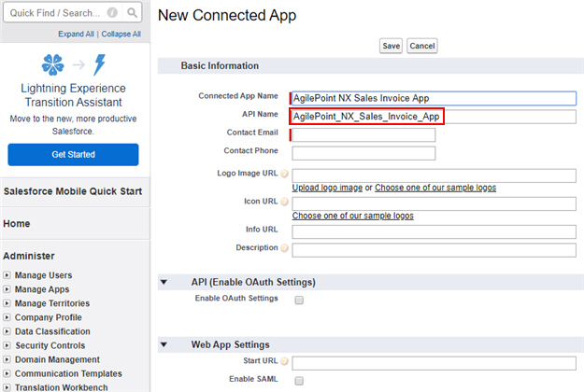Screen dimensions: 584x392
Task: Click the Contact Phone field
Action: (x=363, y=153)
